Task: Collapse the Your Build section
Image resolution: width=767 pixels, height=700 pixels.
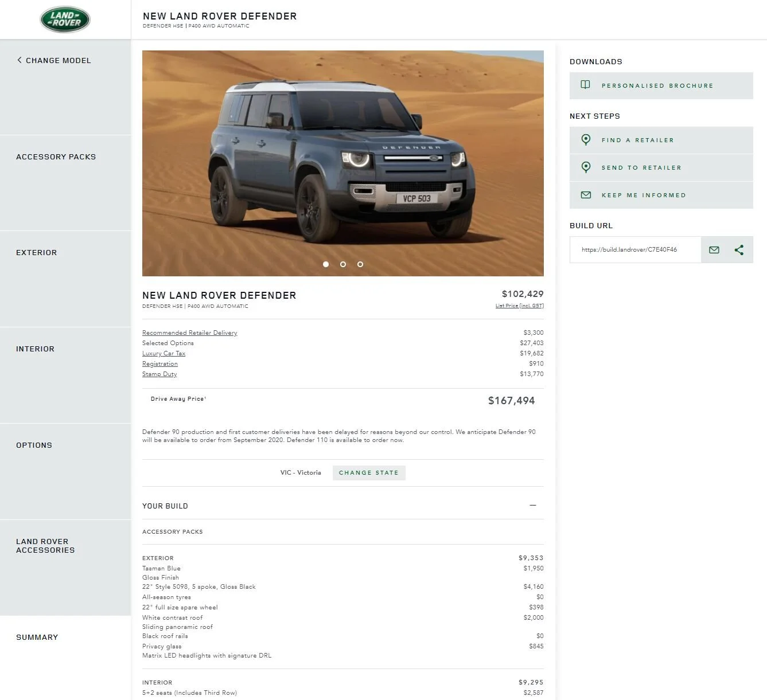Action: 533,505
